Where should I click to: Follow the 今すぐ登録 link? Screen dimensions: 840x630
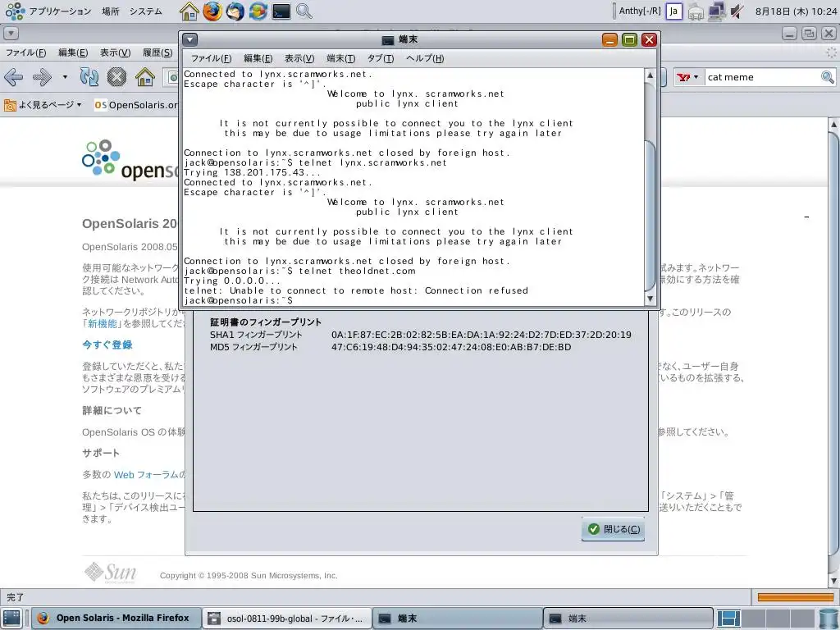coord(107,345)
